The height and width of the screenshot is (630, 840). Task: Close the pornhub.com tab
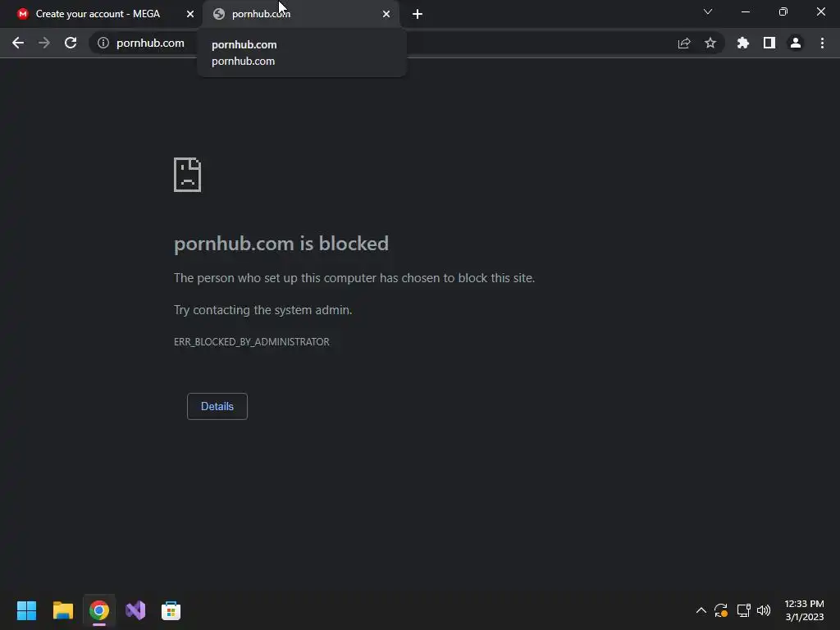pyautogui.click(x=386, y=14)
